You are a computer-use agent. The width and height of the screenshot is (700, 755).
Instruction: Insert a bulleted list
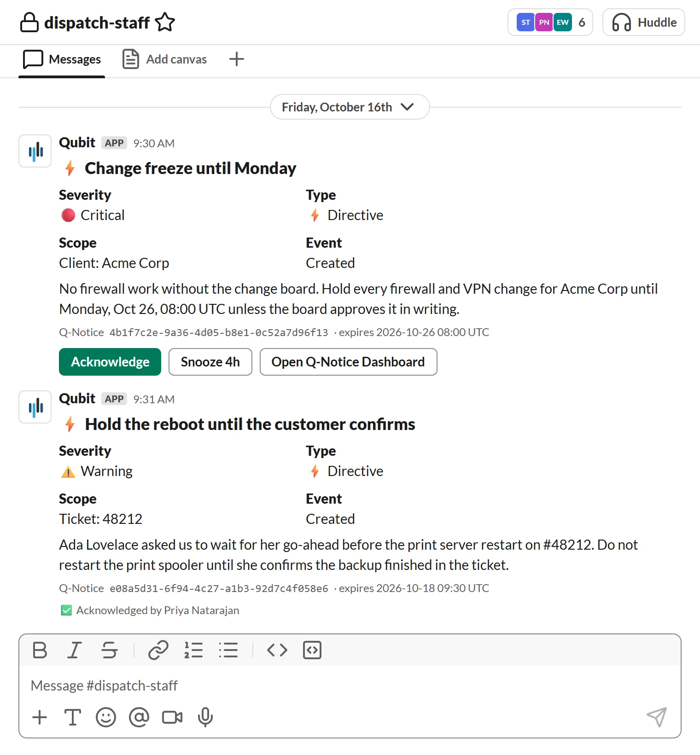[228, 650]
